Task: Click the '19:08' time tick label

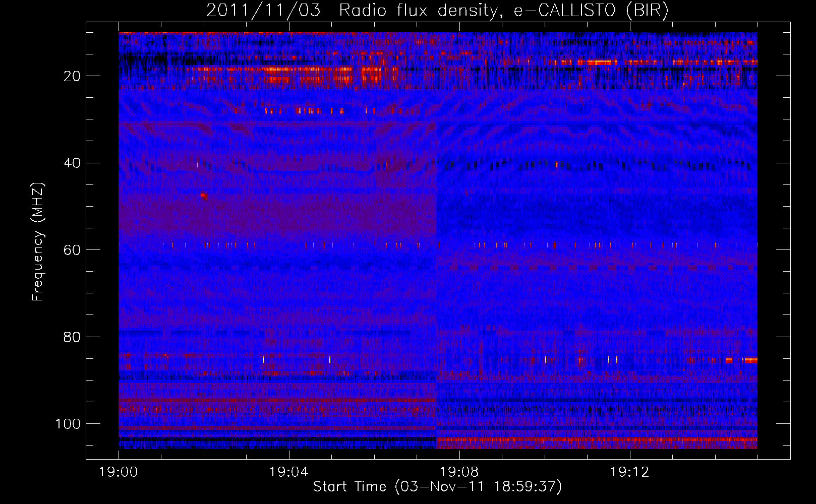Action: pyautogui.click(x=459, y=472)
